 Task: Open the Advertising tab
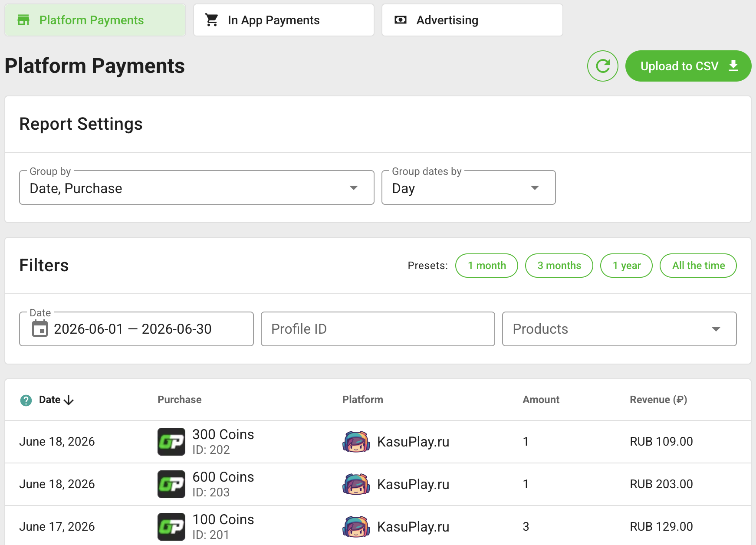click(x=472, y=20)
